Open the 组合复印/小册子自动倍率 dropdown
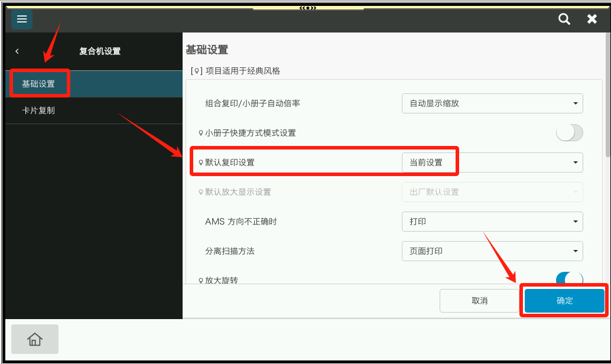 click(492, 103)
